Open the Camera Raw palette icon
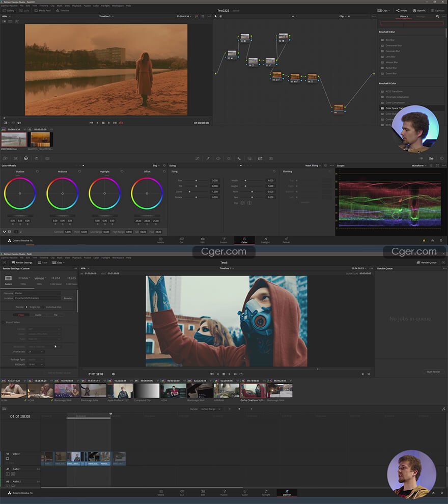Image resolution: width=448 pixels, height=504 pixels. 5,158
